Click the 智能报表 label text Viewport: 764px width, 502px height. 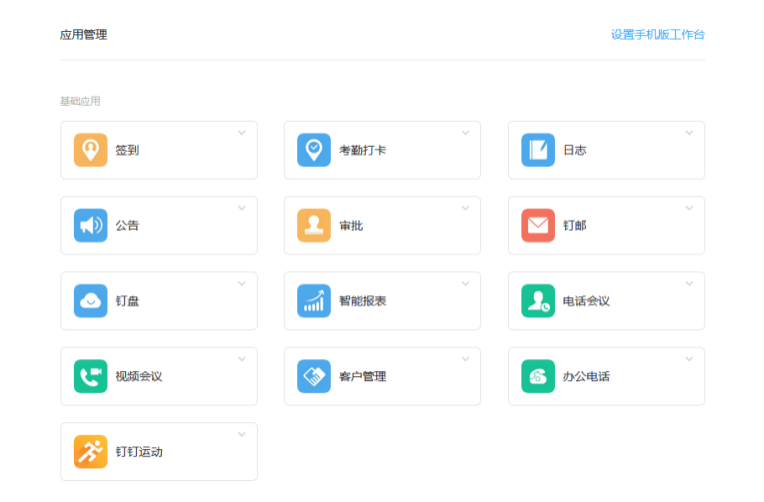[363, 301]
